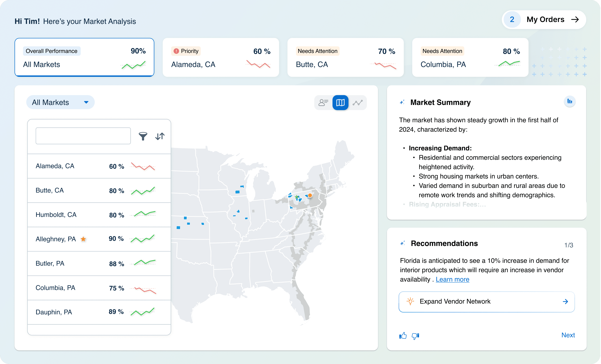The image size is (601, 364).
Task: Open the All Markets dropdown
Action: click(x=60, y=102)
